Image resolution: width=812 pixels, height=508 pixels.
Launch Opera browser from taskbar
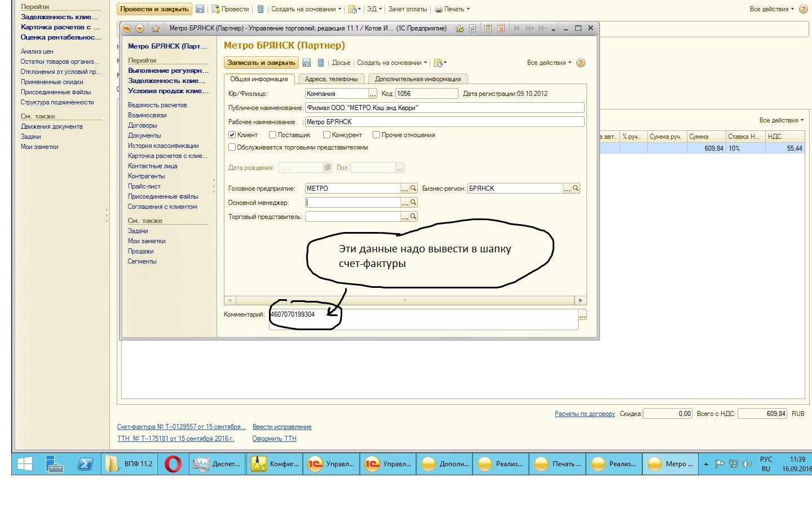(173, 464)
